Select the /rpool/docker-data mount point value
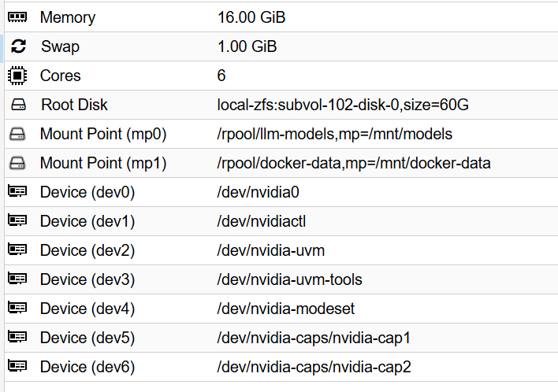Viewport: 558px width, 392px height. 354,163
